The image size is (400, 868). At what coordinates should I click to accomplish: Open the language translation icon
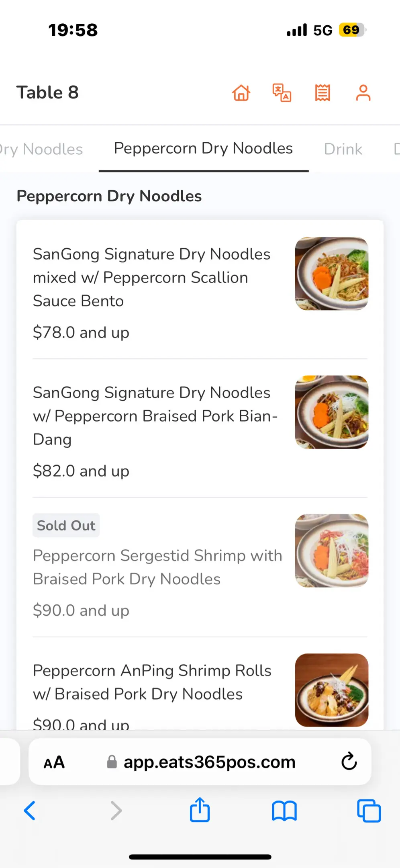(x=282, y=93)
